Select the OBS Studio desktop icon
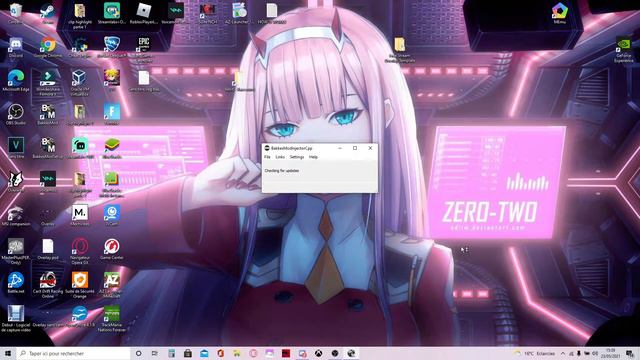640x360 pixels. (x=16, y=114)
